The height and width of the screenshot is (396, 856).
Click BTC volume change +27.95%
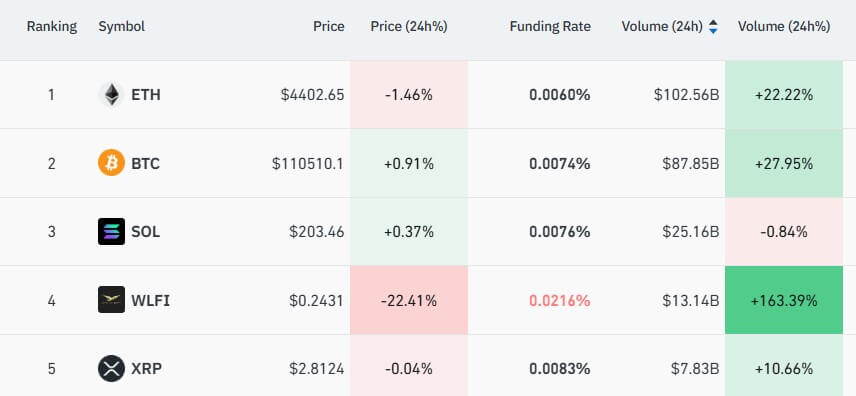click(x=784, y=163)
